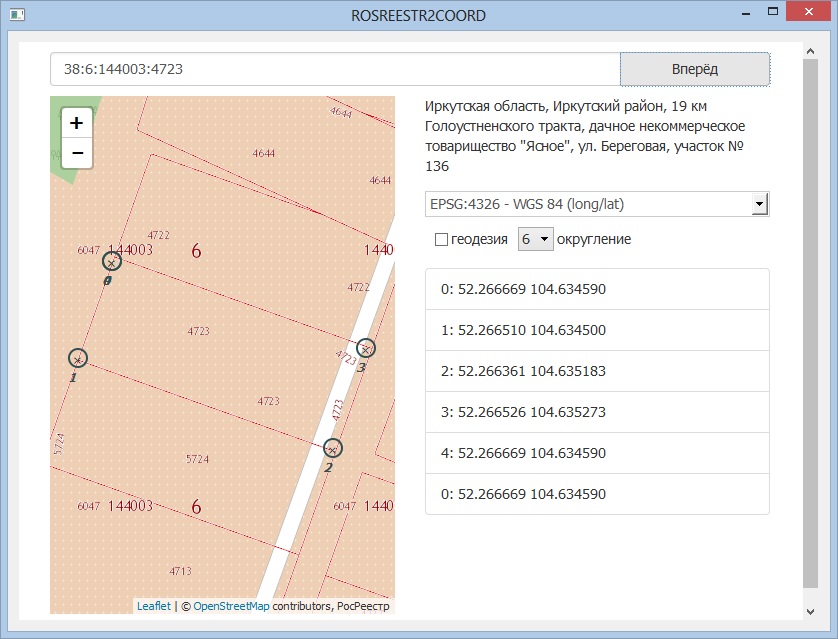Select map vertex marker 2

pos(333,448)
